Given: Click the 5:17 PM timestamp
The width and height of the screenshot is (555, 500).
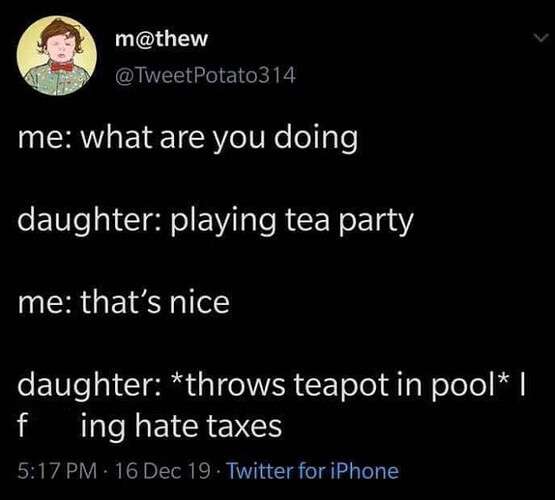Looking at the screenshot, I should click(x=57, y=471).
